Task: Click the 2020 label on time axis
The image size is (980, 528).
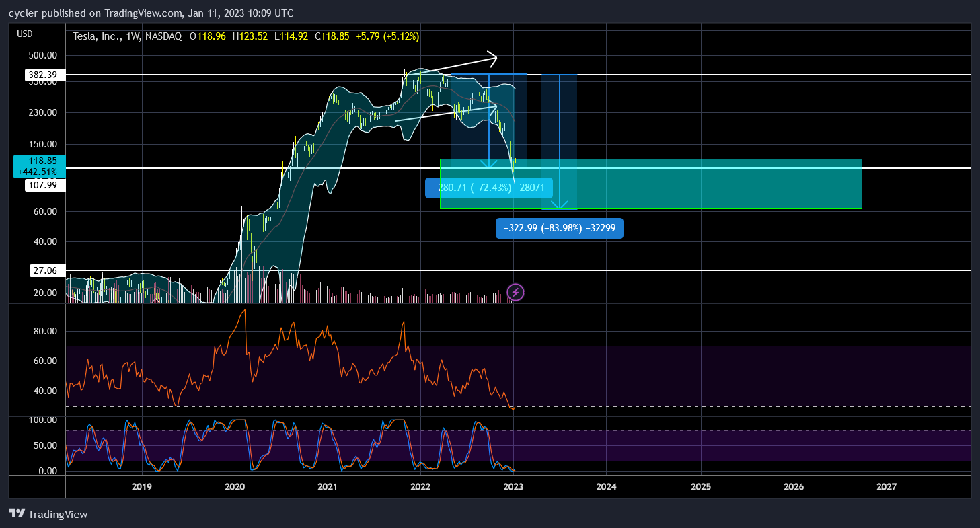Action: click(234, 486)
